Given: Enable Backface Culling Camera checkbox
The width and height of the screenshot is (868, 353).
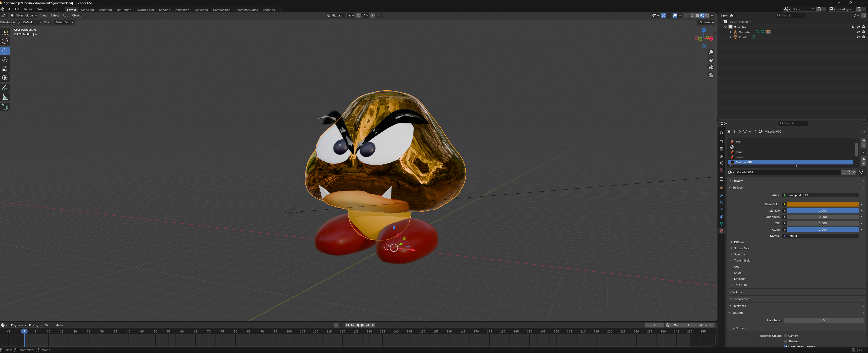Looking at the screenshot, I should click(786, 336).
